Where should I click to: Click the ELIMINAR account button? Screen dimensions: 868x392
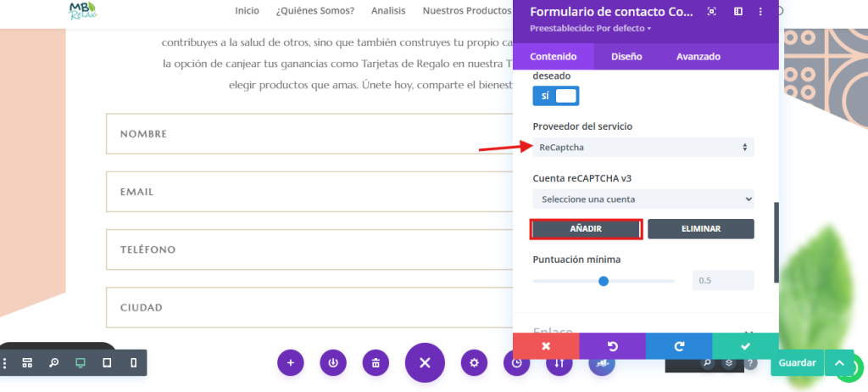point(701,229)
